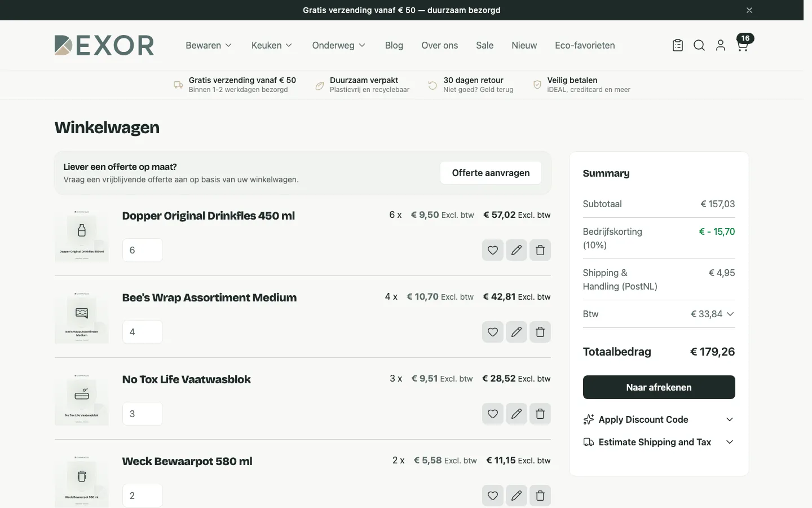The image size is (812, 508).
Task: Remove Dopper Original Drinkfles from cart
Action: pyautogui.click(x=540, y=250)
